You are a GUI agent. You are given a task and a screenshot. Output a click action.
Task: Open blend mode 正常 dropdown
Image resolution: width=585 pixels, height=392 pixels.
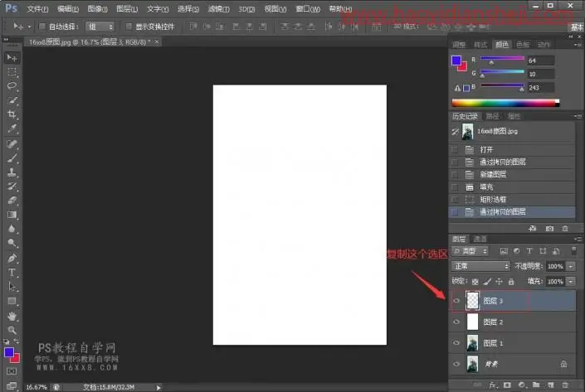coord(480,266)
